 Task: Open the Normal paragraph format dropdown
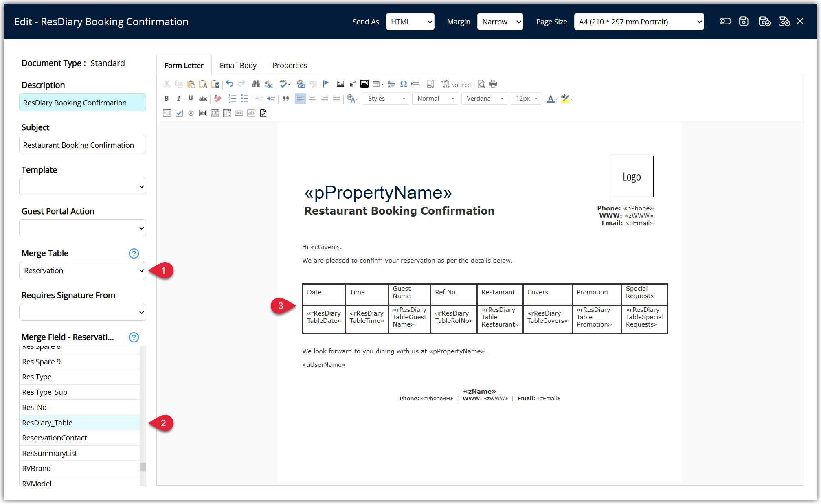(x=435, y=99)
